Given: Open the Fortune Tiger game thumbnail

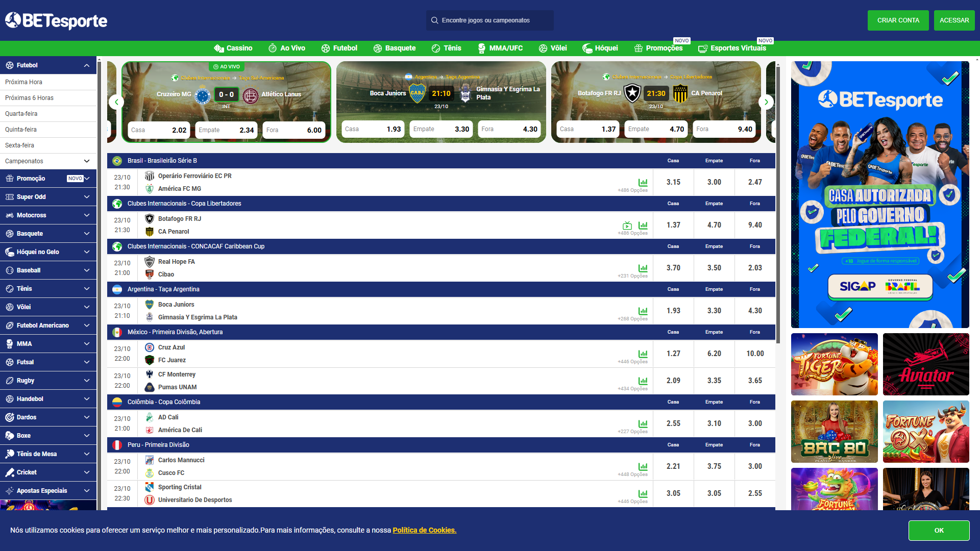Looking at the screenshot, I should click(x=835, y=364).
